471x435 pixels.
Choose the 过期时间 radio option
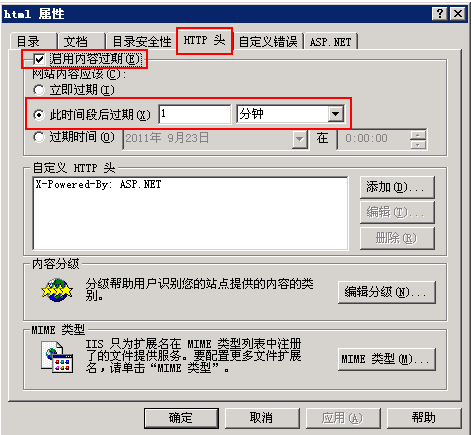click(39, 137)
